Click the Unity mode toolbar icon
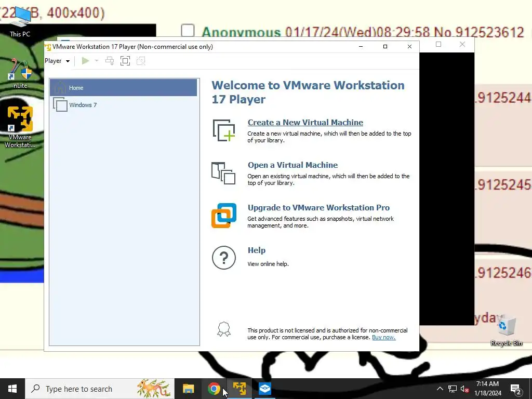This screenshot has height=399, width=532. click(141, 61)
